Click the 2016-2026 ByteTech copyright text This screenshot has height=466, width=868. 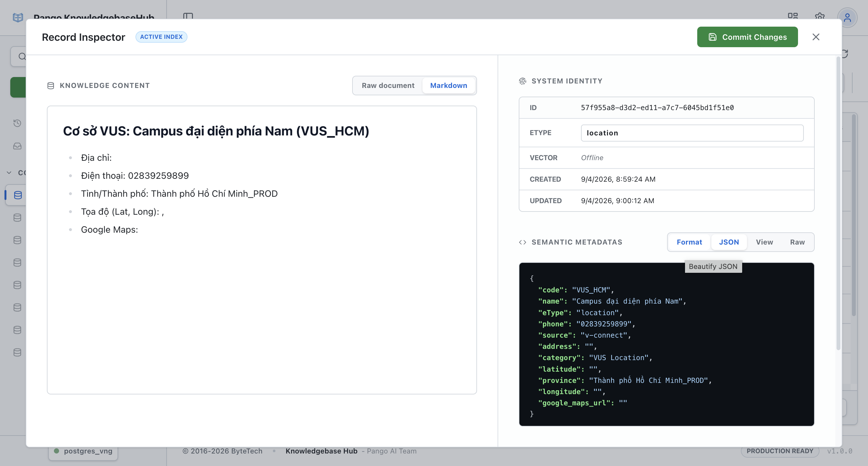click(222, 451)
